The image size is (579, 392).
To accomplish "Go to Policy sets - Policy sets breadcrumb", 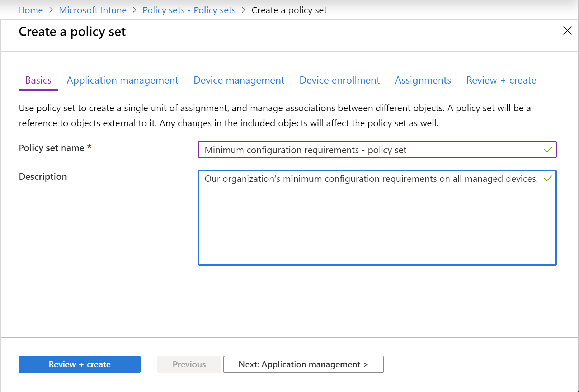I will pyautogui.click(x=189, y=10).
